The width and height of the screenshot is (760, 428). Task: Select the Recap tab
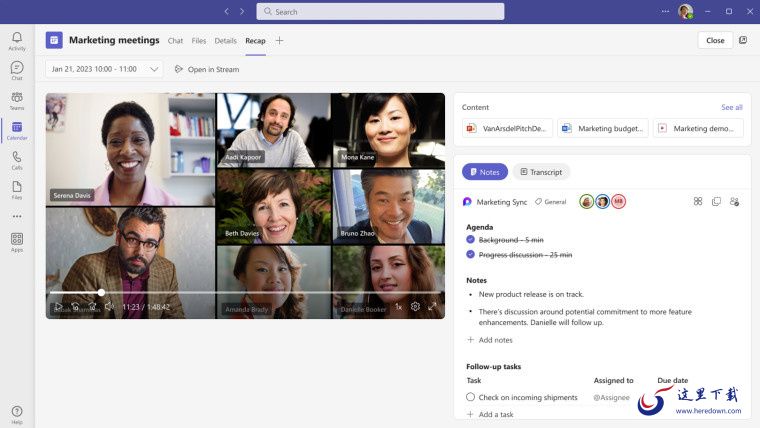(x=255, y=41)
